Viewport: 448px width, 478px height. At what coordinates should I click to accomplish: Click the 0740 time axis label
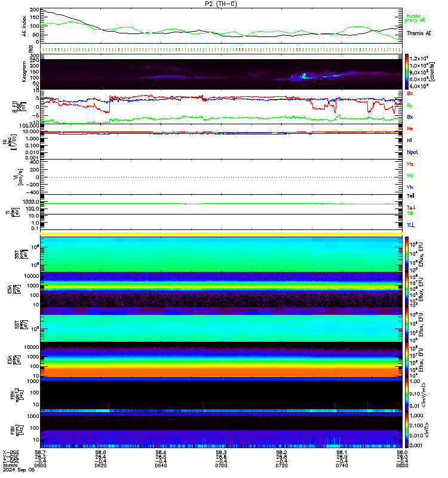pyautogui.click(x=342, y=465)
